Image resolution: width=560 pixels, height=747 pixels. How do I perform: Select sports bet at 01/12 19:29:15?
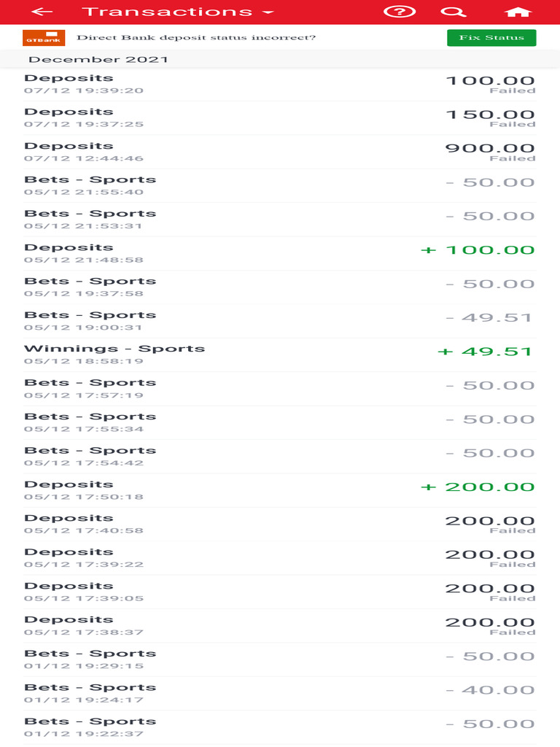click(280, 659)
